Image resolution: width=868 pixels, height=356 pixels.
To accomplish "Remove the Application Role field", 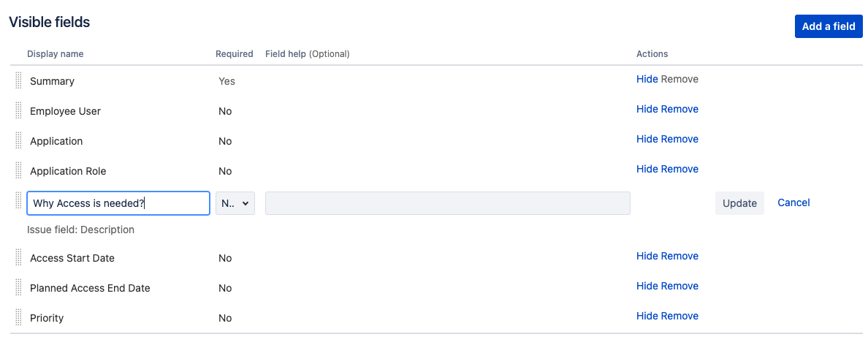I will pyautogui.click(x=679, y=169).
